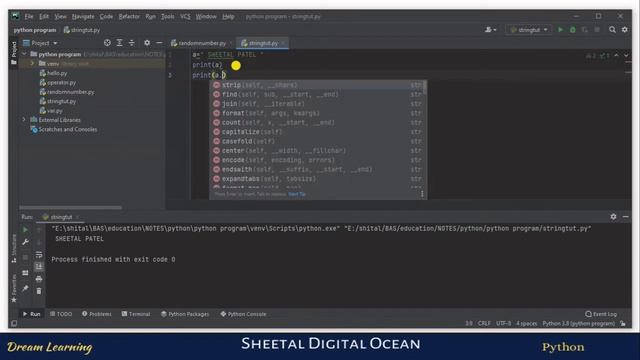
Task: Click the Select Opened File target icon
Action: [107, 43]
